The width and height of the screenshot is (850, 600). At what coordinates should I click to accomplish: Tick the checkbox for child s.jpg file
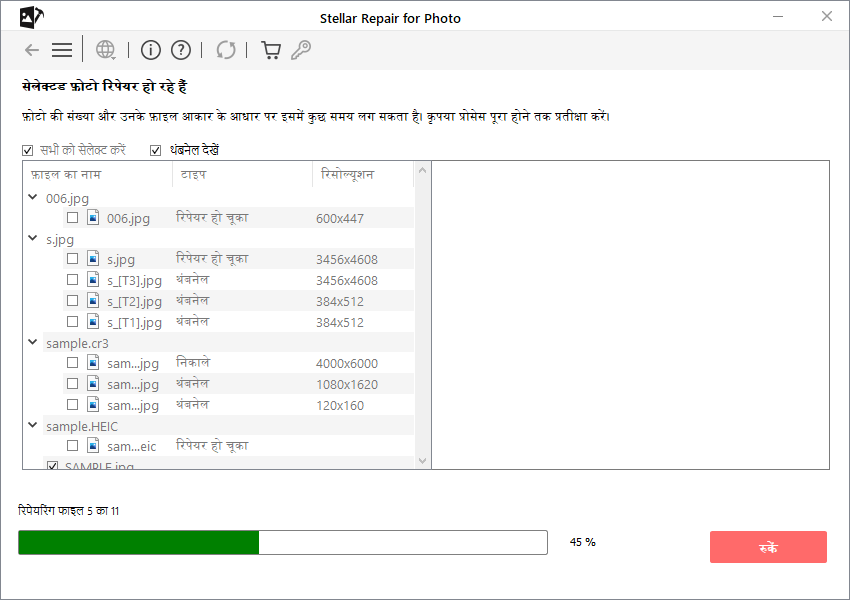pos(72,259)
